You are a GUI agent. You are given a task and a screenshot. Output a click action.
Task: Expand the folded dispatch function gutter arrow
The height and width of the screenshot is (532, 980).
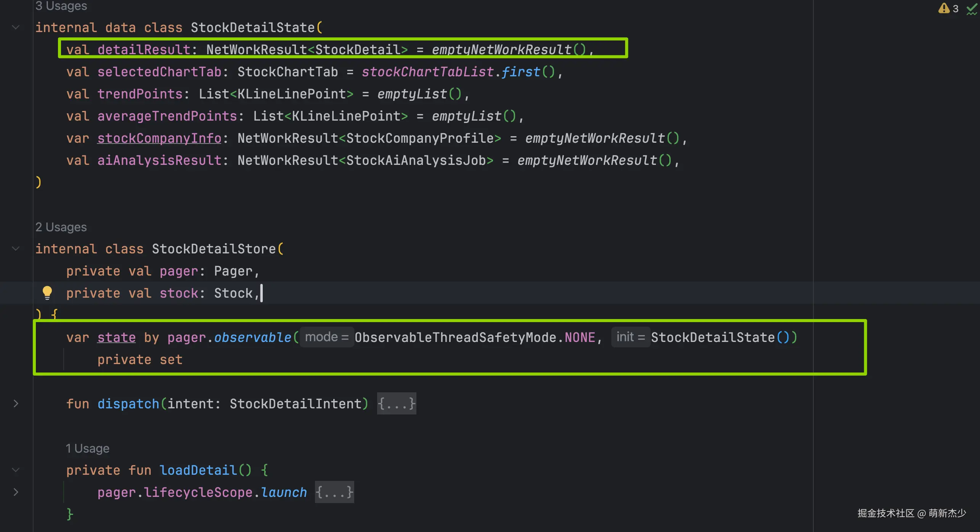tap(16, 404)
